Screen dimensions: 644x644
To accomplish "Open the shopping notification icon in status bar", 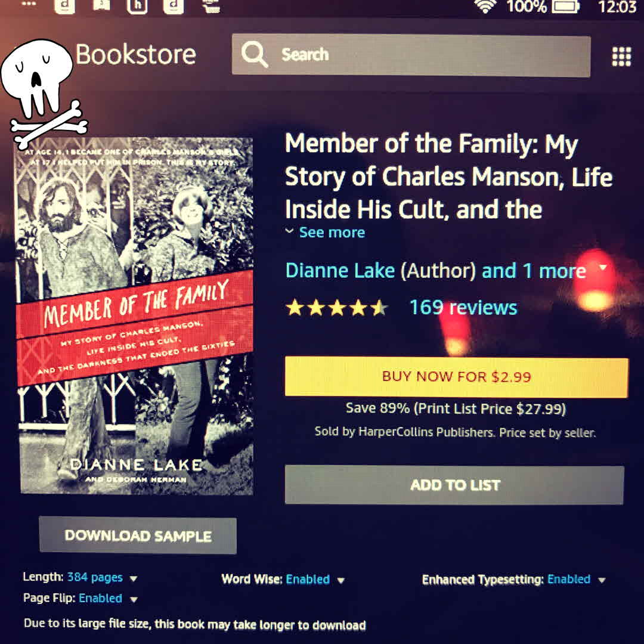I will 212,6.
